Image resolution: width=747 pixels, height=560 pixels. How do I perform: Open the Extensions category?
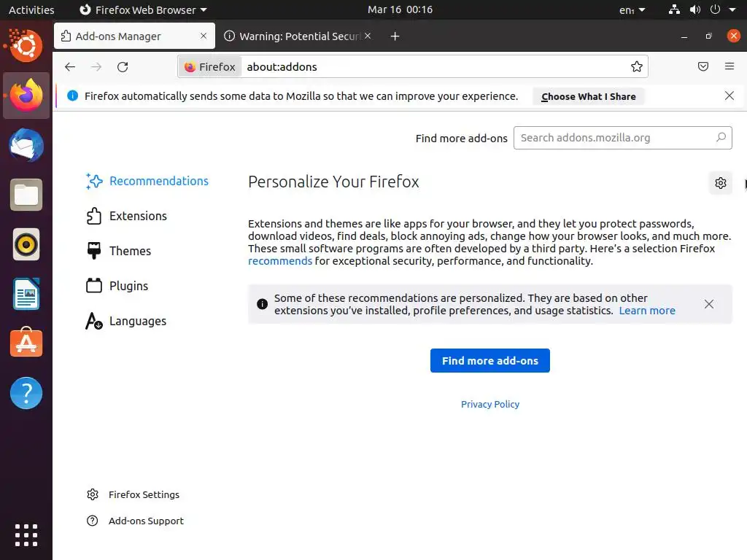point(126,216)
